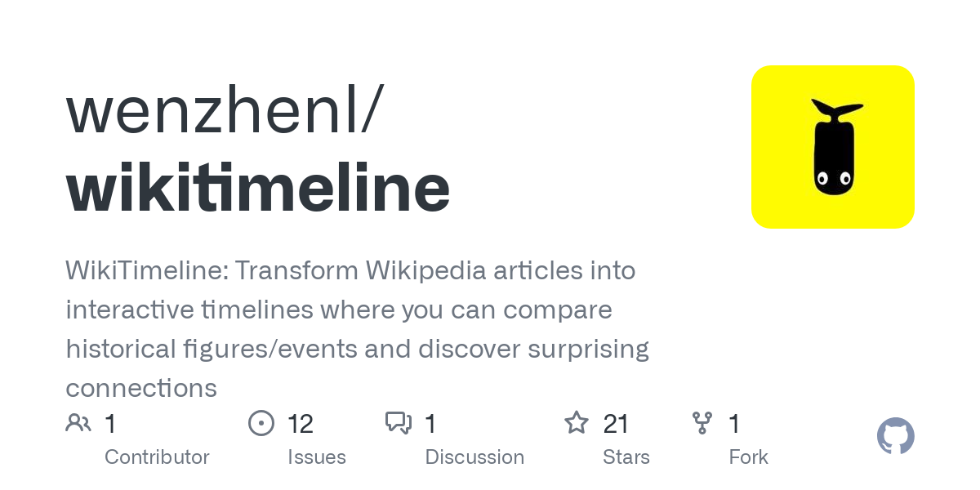Screen dimensions: 980x490
Task: Click the fork count number 1
Action: (x=734, y=424)
